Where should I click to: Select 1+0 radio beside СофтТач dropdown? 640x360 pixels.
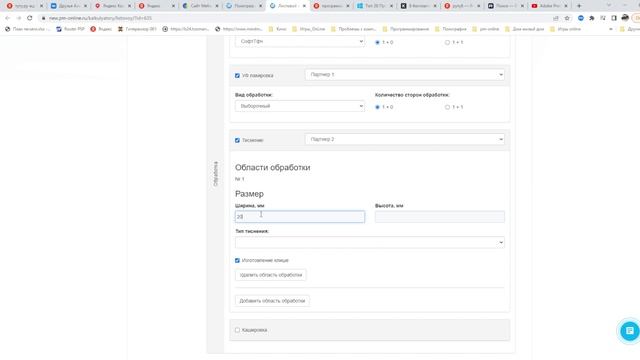point(377,42)
